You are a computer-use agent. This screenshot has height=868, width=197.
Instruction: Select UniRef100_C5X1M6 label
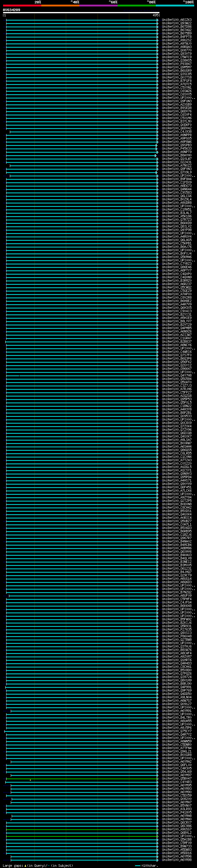click(177, 118)
